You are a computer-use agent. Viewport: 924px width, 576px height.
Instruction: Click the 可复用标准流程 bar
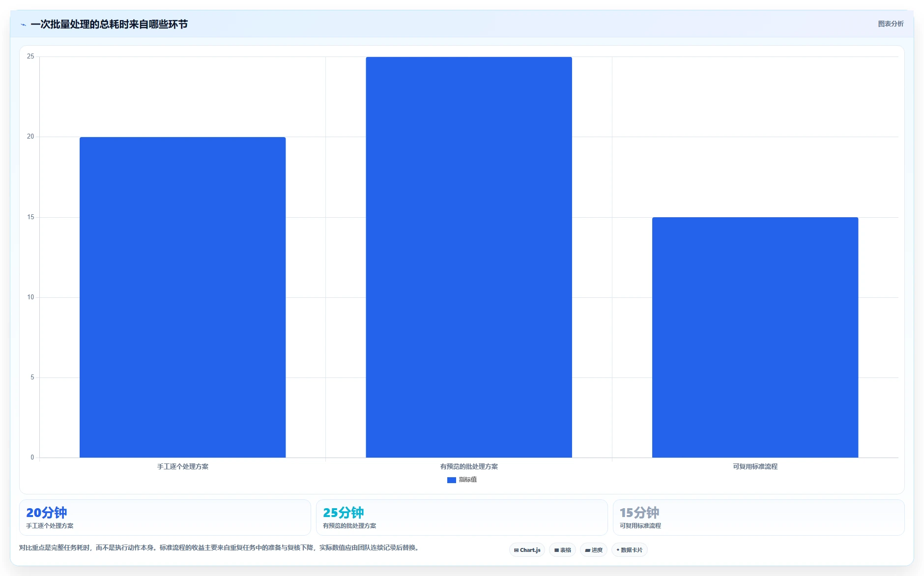click(x=755, y=337)
